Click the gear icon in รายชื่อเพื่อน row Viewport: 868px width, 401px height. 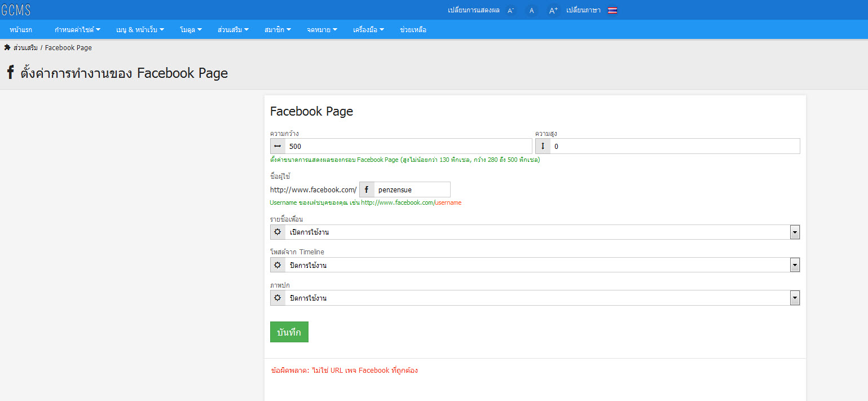[277, 232]
